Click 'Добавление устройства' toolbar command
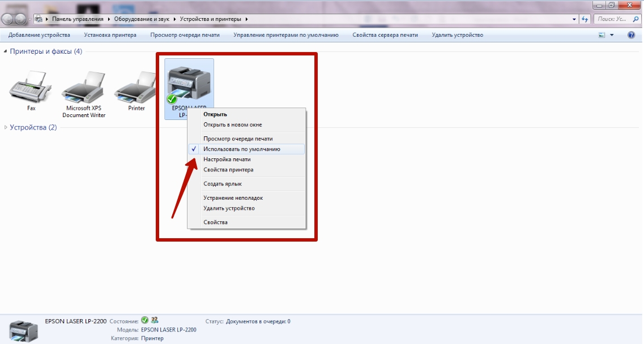 (40, 35)
